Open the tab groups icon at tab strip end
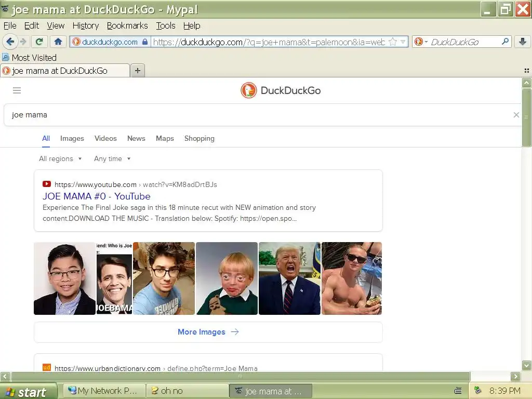The height and width of the screenshot is (399, 532). coord(527,71)
